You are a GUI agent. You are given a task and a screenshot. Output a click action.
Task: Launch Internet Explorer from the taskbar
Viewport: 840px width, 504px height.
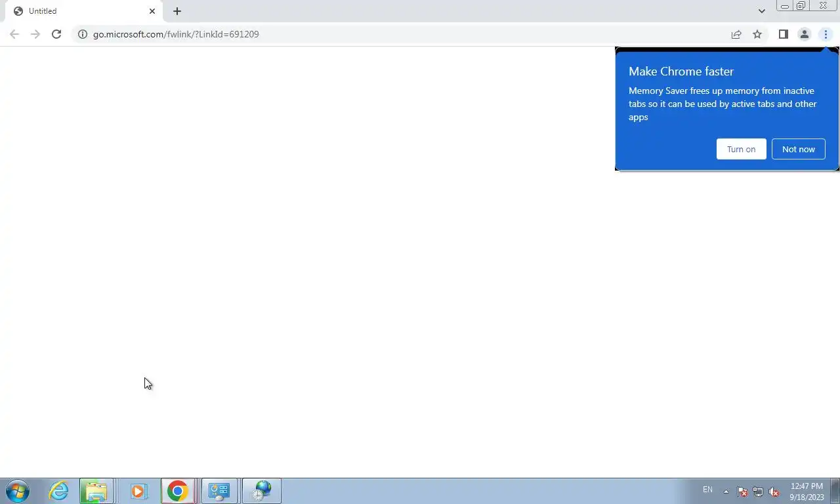pyautogui.click(x=58, y=491)
